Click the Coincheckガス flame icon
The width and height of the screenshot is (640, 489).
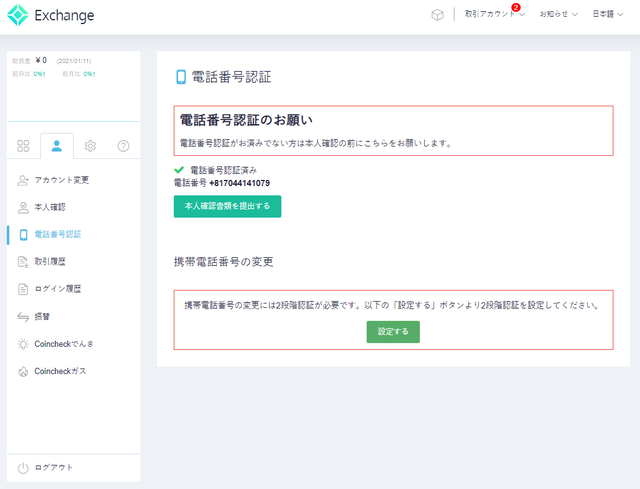23,371
